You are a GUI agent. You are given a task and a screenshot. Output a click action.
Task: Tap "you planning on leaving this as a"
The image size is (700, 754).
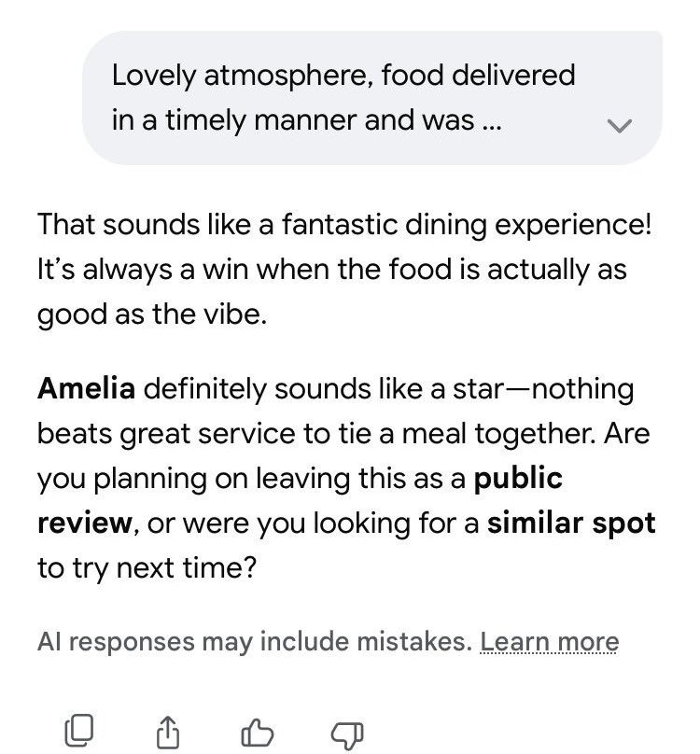tap(250, 479)
